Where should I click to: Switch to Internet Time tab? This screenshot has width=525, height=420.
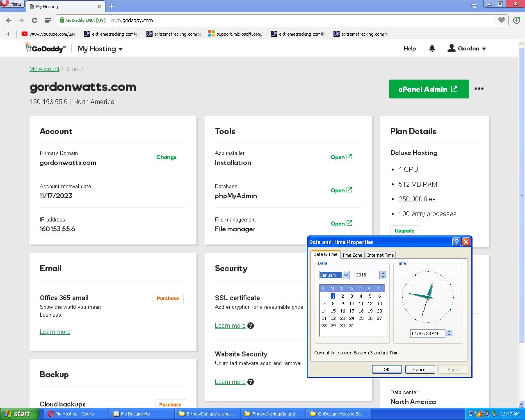pos(380,255)
